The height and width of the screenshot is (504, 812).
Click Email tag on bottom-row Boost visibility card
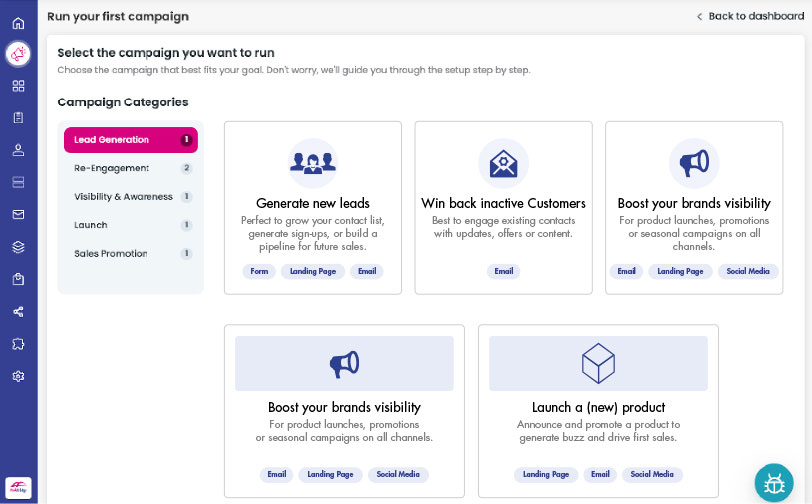click(277, 474)
